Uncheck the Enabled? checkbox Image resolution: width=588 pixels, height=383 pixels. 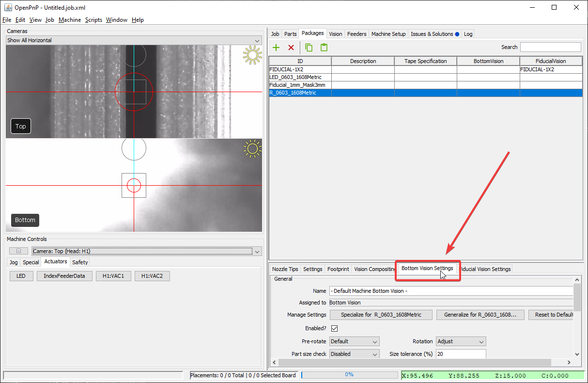(334, 328)
